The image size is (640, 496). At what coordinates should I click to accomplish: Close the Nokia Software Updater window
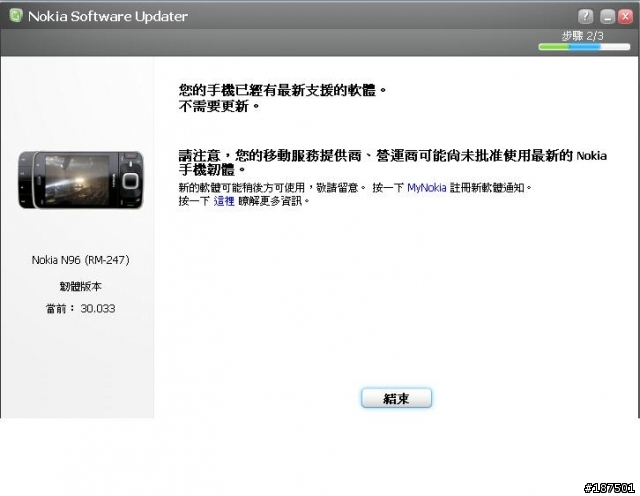click(625, 16)
